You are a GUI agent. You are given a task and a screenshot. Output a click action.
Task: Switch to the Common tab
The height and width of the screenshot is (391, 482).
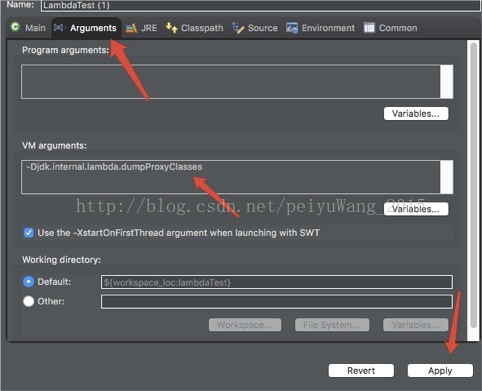click(390, 28)
